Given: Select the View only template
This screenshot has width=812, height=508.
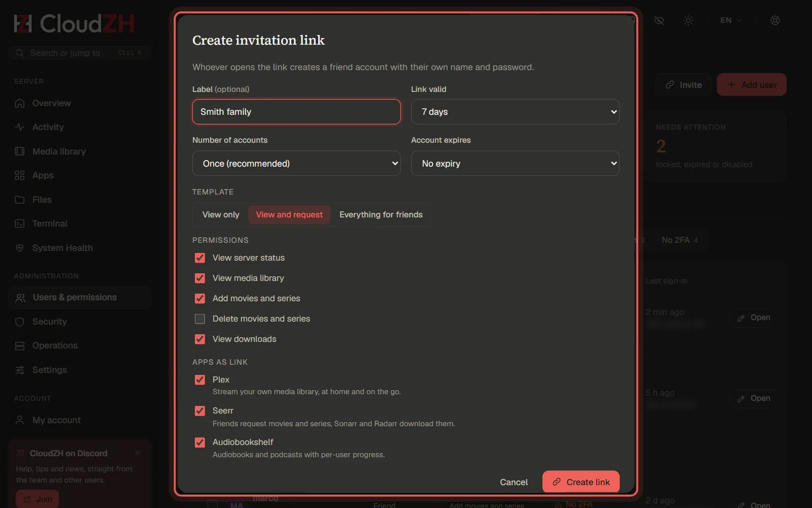Looking at the screenshot, I should coord(221,215).
